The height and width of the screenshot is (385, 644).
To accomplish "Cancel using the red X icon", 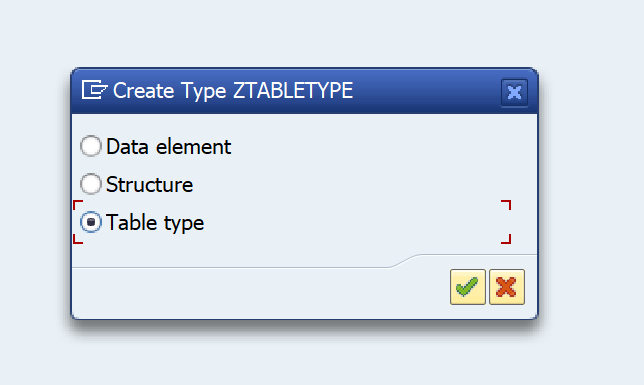I will [507, 287].
